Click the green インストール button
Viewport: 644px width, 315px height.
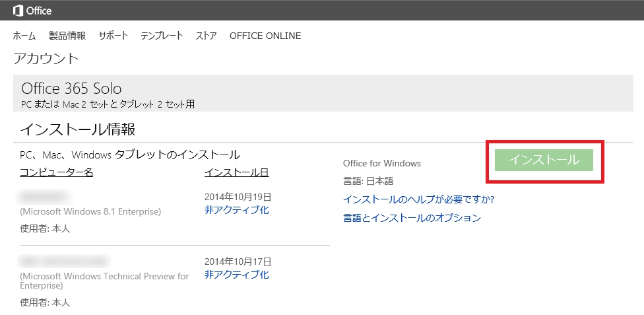tap(544, 160)
